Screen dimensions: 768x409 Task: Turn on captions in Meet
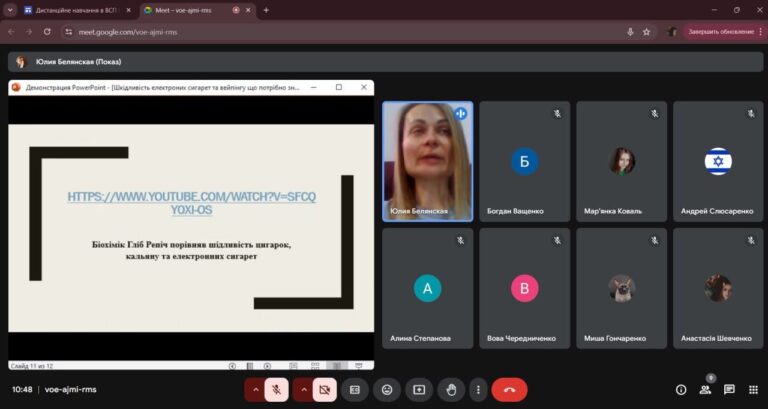355,390
